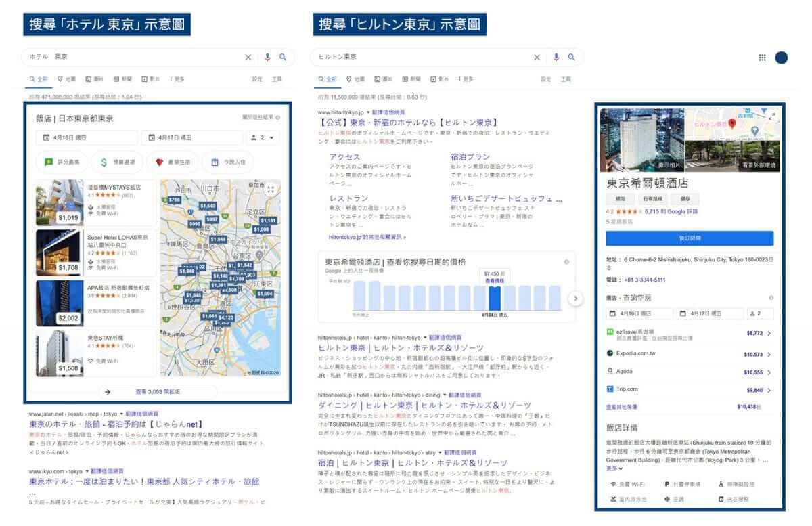The height and width of the screenshot is (526, 812).
Task: Open 工具 in ヒルトン東京 search
Action: coord(566,79)
